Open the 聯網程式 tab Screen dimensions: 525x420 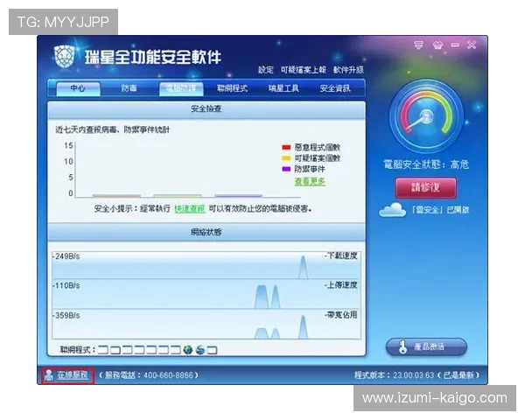pos(232,88)
